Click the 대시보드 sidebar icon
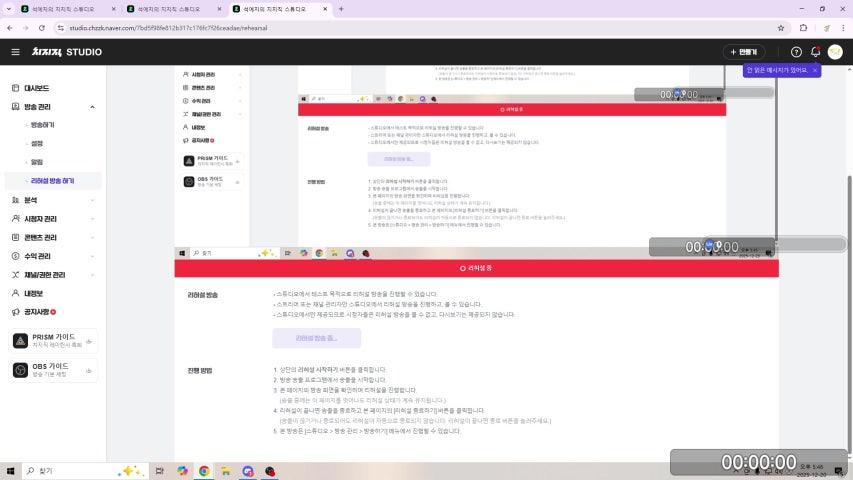This screenshot has width=853, height=480. [x=15, y=88]
